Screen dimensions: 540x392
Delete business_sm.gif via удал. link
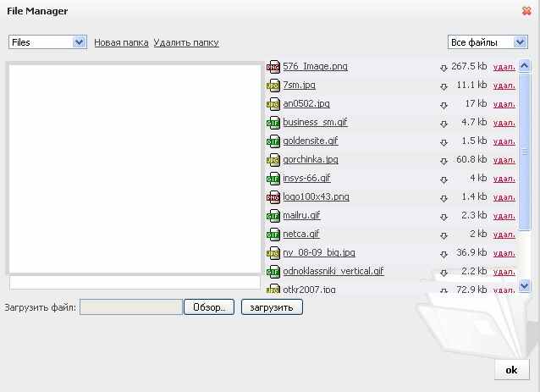coord(504,123)
